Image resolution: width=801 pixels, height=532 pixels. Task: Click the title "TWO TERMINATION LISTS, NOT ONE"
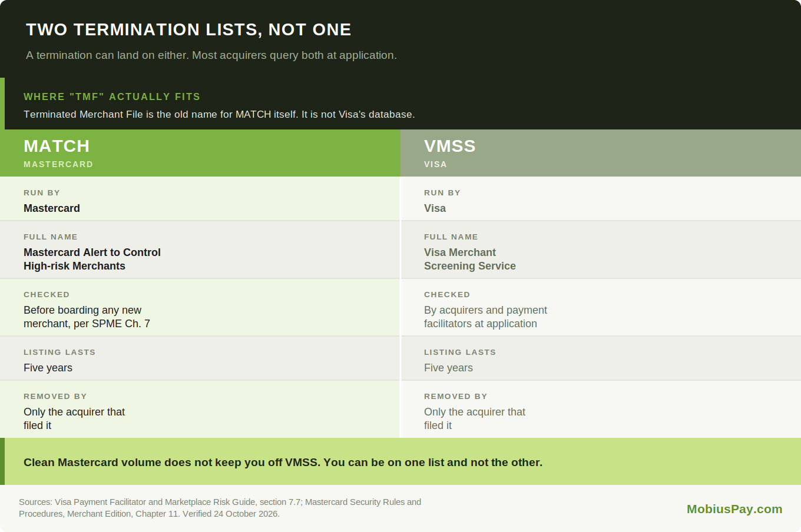[188, 29]
